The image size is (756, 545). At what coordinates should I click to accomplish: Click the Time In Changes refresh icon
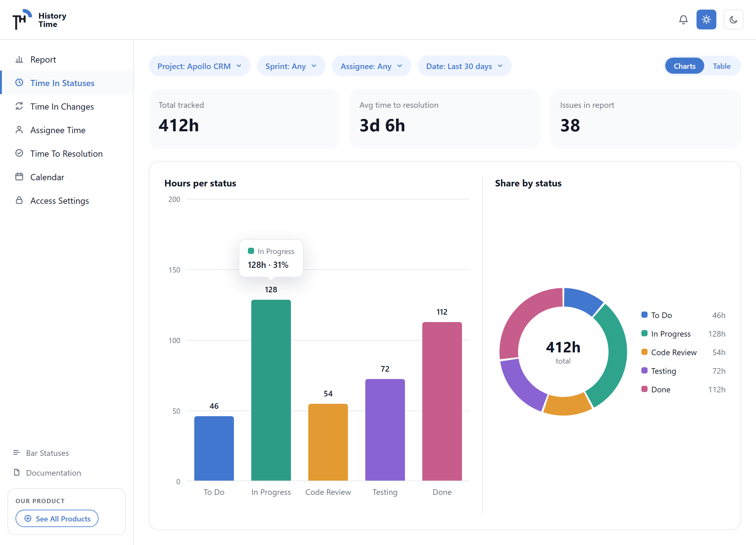pos(19,106)
